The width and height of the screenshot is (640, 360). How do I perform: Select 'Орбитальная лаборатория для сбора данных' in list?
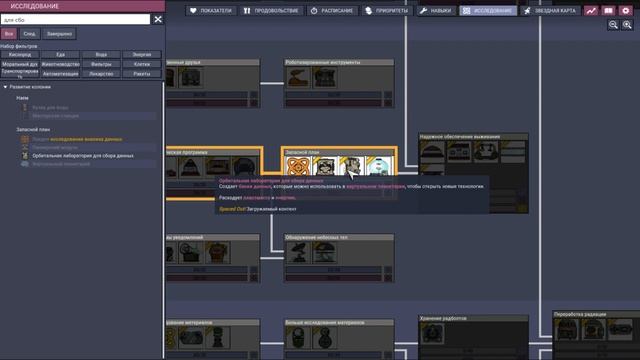pos(83,156)
